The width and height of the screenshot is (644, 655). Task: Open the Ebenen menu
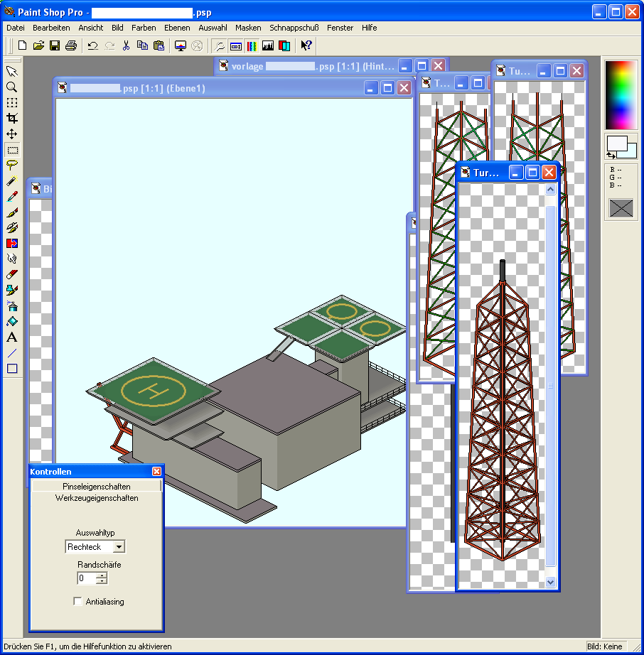[x=177, y=28]
